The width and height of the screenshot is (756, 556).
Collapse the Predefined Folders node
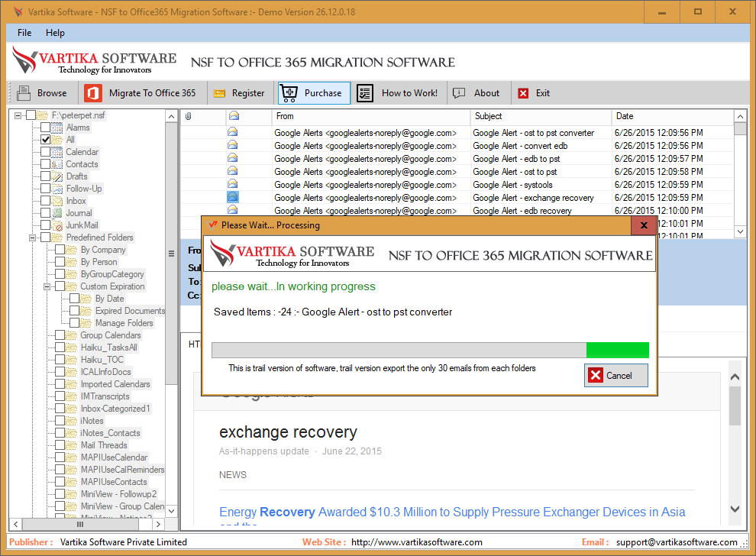(32, 238)
